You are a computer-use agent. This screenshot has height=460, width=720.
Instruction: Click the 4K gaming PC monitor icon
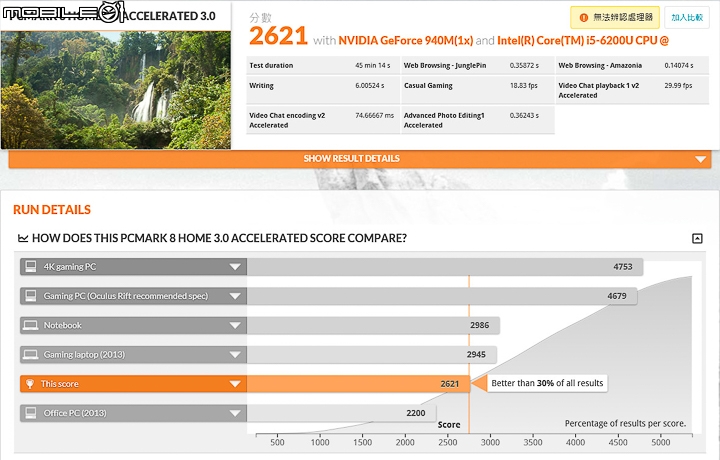pyautogui.click(x=31, y=266)
